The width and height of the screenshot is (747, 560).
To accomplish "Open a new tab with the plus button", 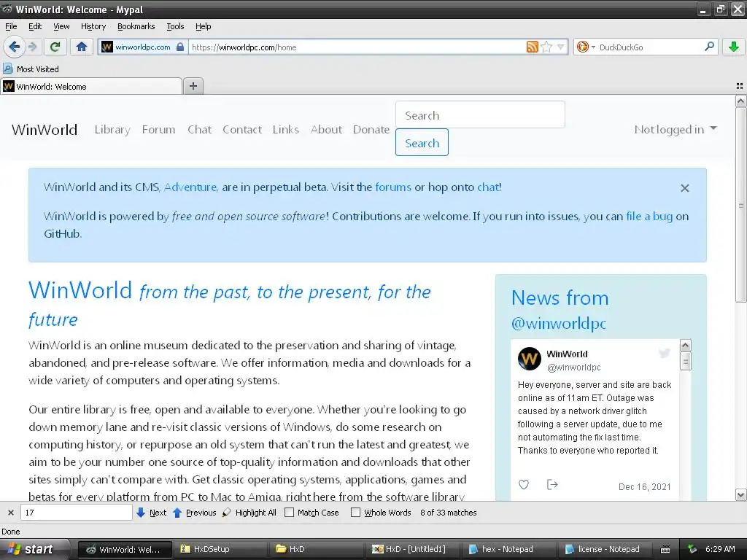I will coord(193,86).
